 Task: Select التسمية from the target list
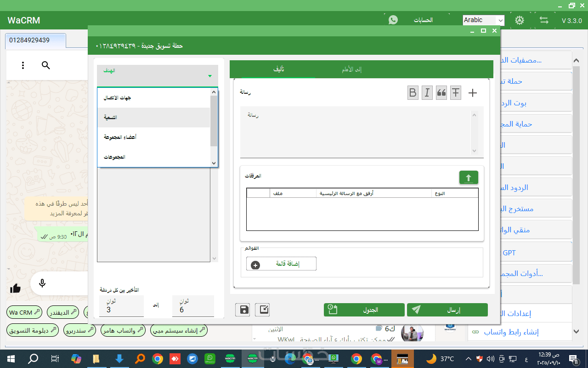(154, 117)
